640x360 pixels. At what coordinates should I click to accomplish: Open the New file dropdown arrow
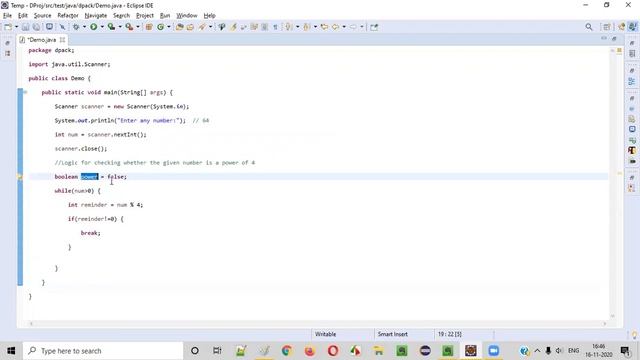16,27
